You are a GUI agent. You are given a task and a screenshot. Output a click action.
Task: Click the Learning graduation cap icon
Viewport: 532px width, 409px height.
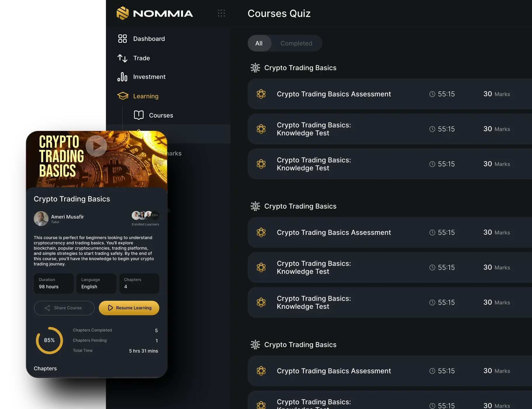point(123,96)
